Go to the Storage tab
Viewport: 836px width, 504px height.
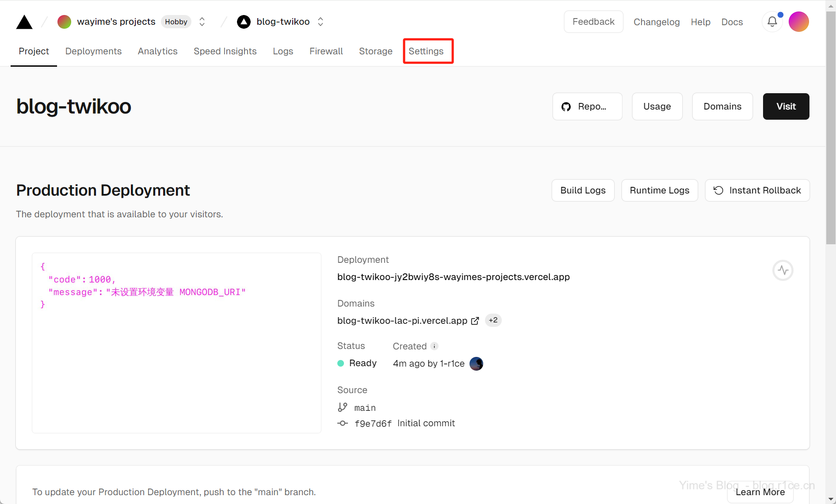[x=375, y=51]
